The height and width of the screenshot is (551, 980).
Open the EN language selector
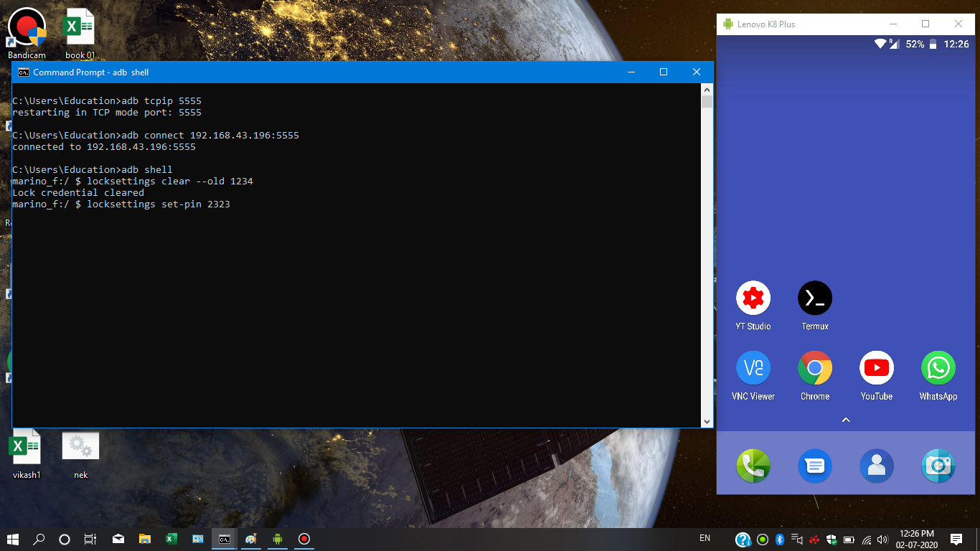click(705, 537)
